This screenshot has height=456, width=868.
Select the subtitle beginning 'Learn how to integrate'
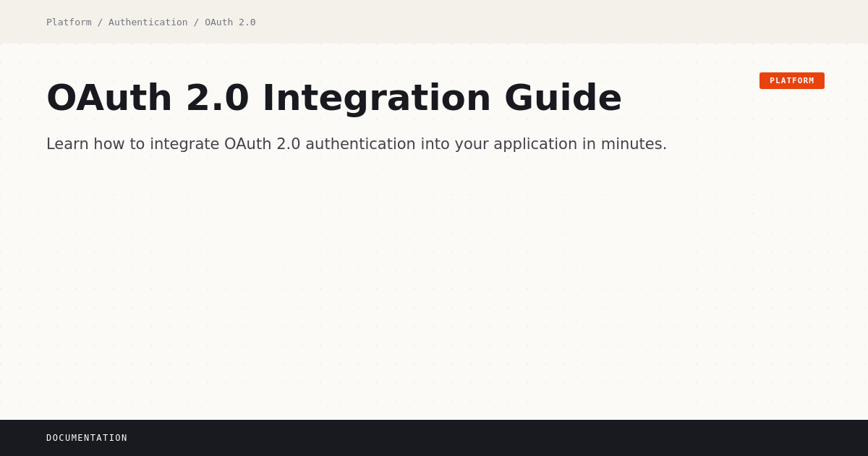pos(357,144)
